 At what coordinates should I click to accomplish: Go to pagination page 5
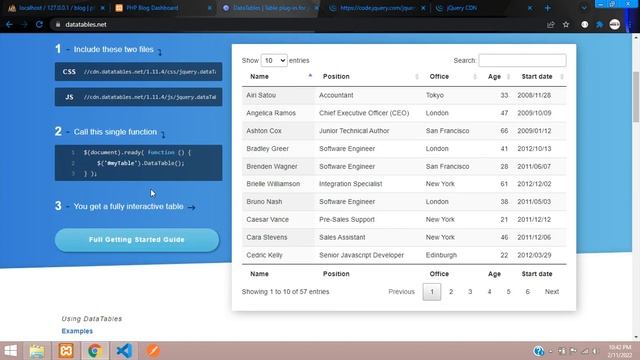tap(509, 292)
